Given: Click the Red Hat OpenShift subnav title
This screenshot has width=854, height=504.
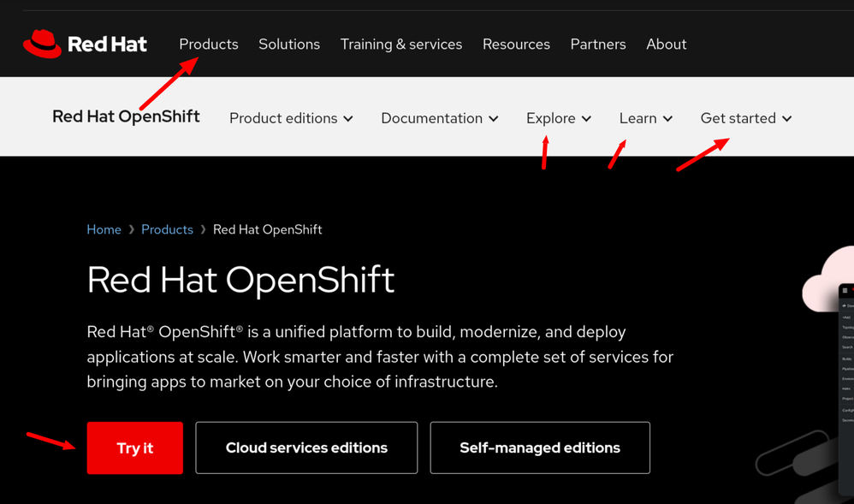Looking at the screenshot, I should (126, 116).
